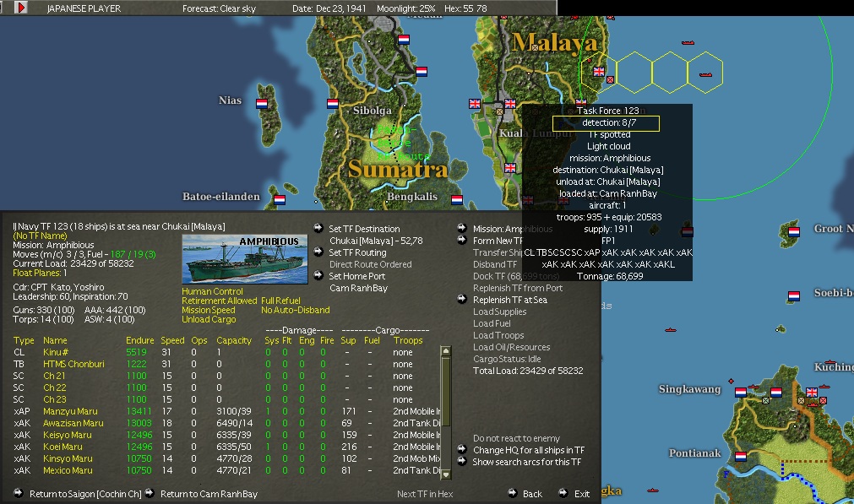Click the Set TF Destination arrow icon

pos(318,228)
